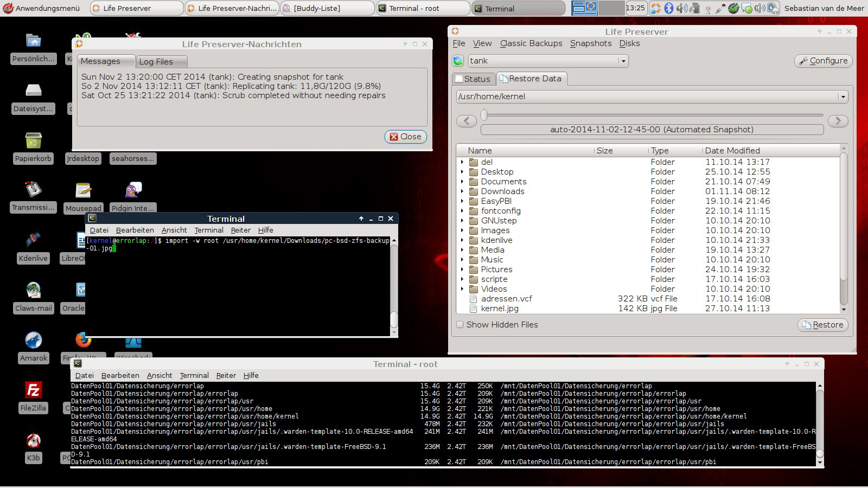
Task: Open the Anwendungsmenü applications menu
Action: pyautogui.click(x=42, y=8)
